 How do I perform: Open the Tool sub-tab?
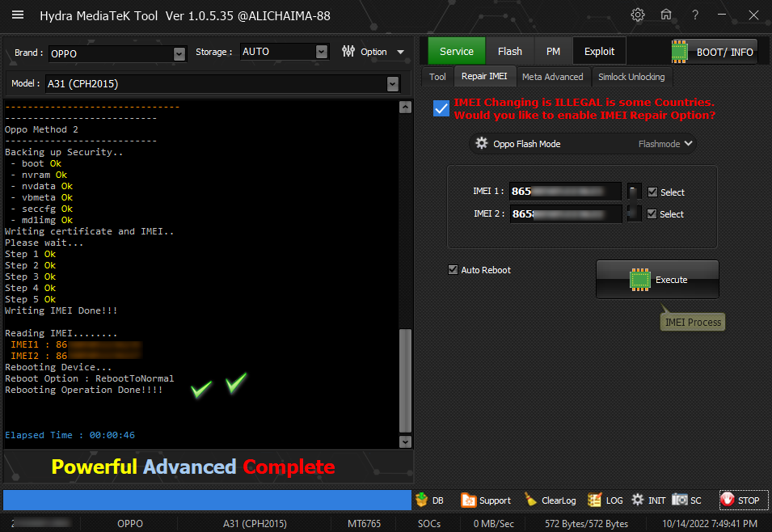tap(437, 77)
